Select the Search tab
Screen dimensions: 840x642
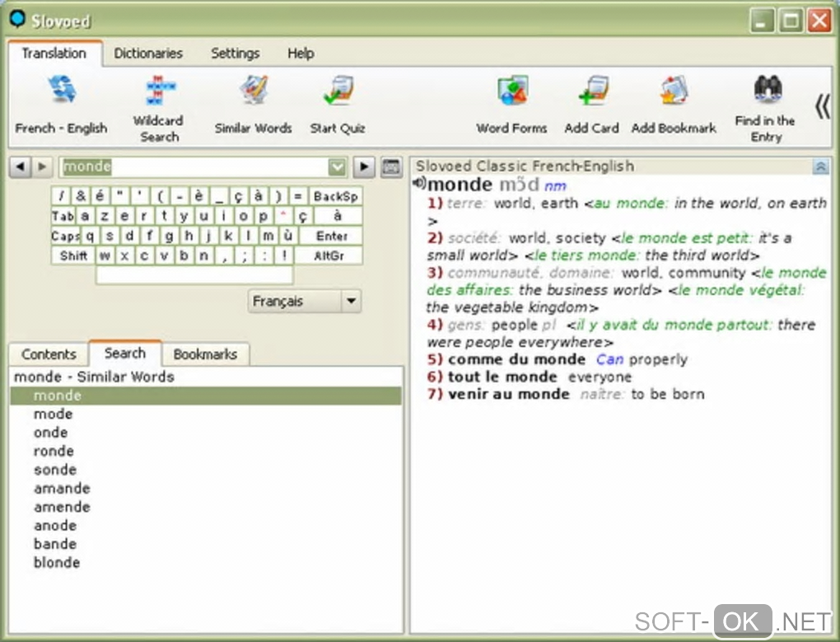[x=125, y=354]
